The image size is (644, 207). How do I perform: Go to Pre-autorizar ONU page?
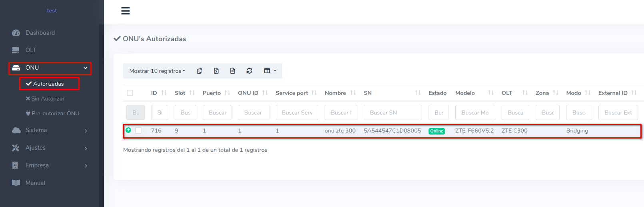tap(55, 113)
